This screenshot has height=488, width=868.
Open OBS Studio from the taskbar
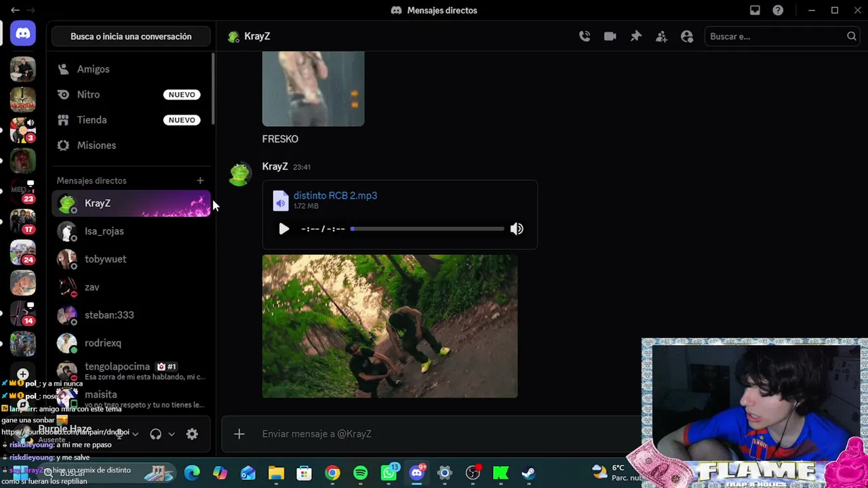click(473, 473)
